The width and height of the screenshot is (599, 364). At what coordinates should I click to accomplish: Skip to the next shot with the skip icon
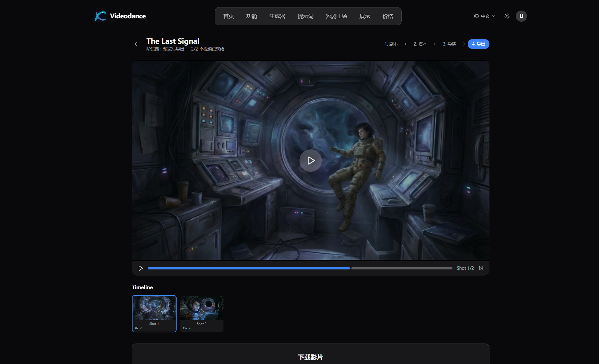[481, 268]
